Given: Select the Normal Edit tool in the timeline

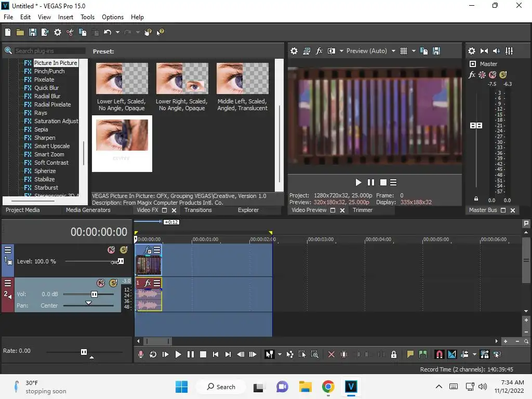Looking at the screenshot, I should (270, 354).
